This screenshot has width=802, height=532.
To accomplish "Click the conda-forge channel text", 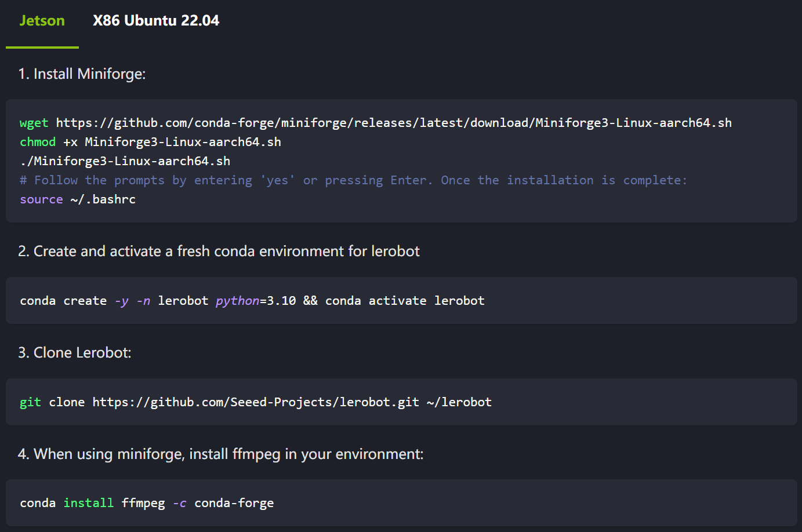I will pyautogui.click(x=234, y=503).
